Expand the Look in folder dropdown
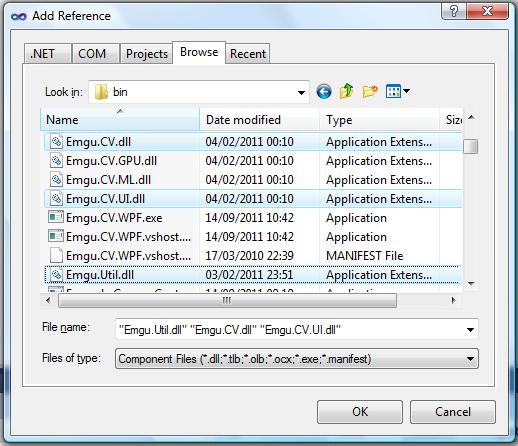518x446 pixels. pyautogui.click(x=301, y=92)
